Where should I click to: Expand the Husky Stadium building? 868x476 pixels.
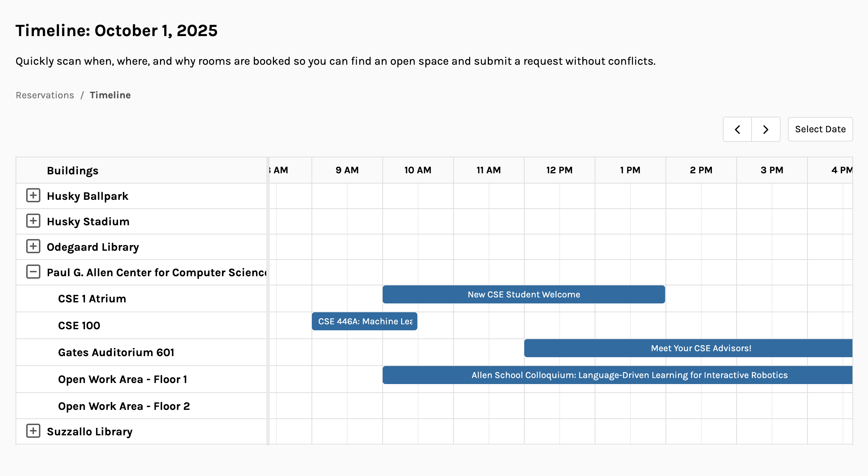(x=33, y=221)
